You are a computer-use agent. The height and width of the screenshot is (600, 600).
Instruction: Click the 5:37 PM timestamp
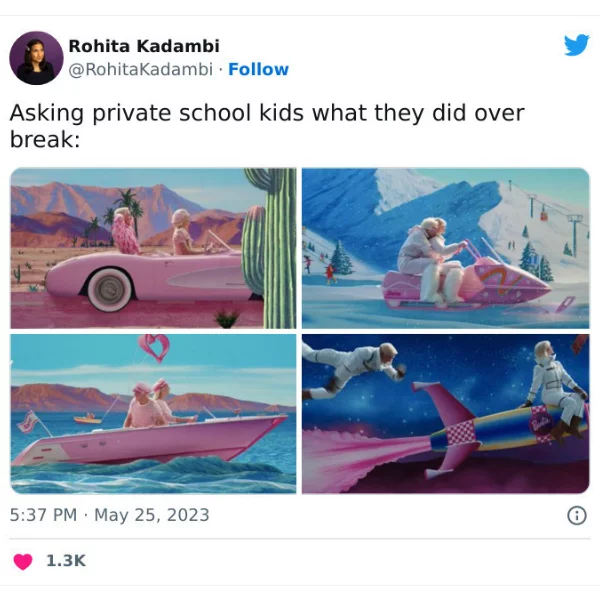pos(43,515)
